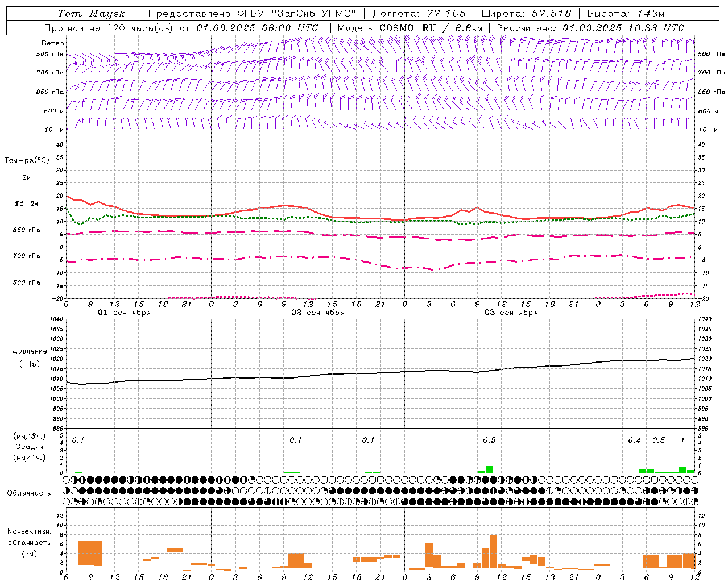Click the 850 гПа temperature legend entry

point(26,230)
